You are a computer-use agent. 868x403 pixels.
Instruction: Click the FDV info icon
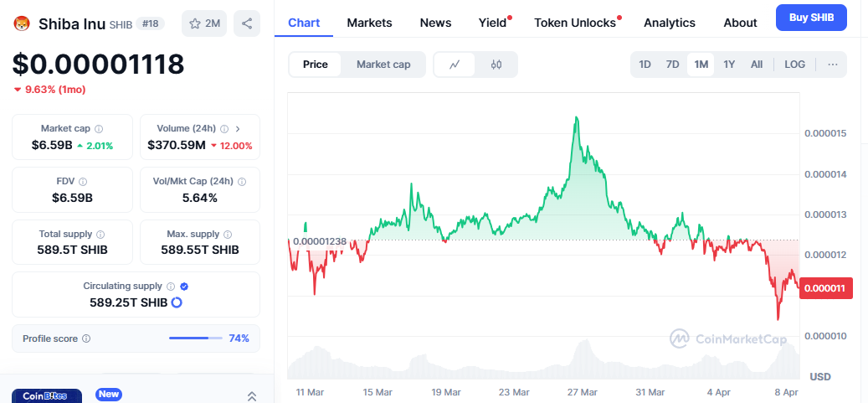click(82, 182)
